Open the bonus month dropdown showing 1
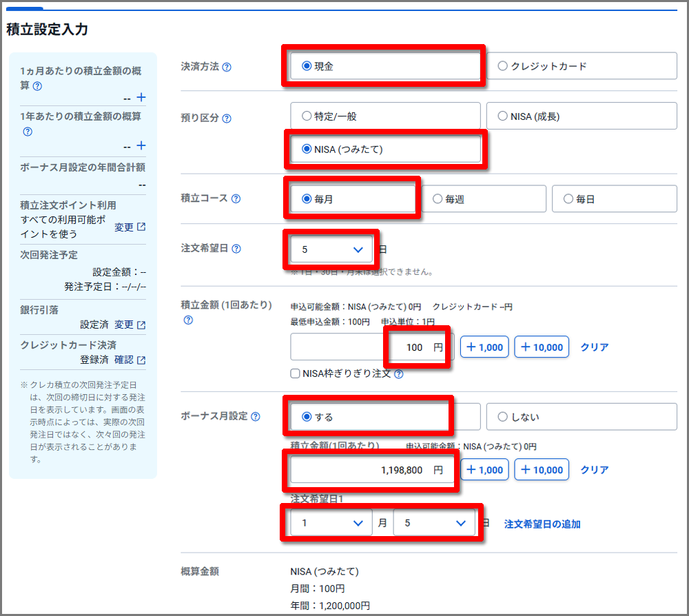689x616 pixels. [x=331, y=524]
